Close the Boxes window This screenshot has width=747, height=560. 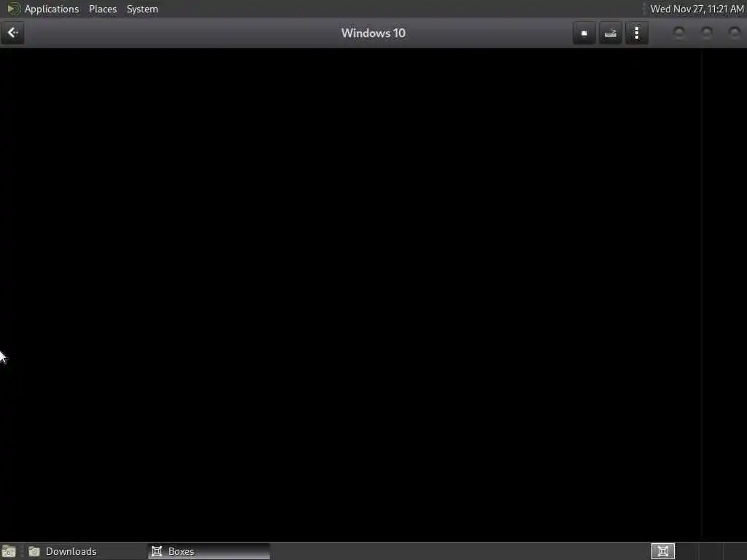734,33
